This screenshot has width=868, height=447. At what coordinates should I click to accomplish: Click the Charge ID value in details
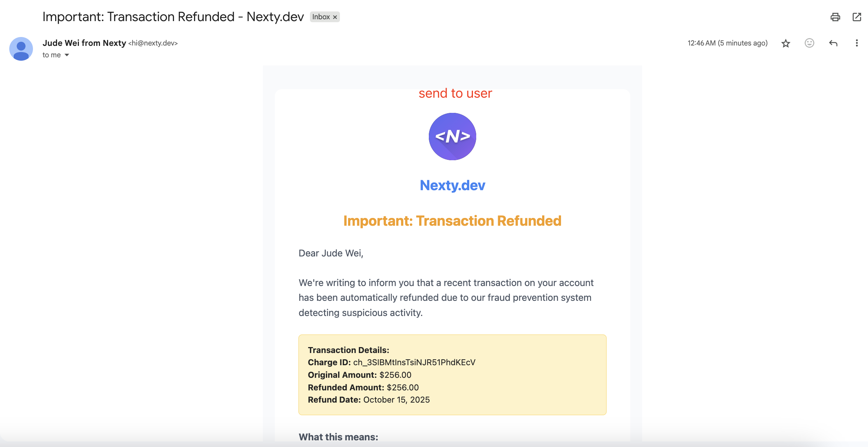[414, 362]
